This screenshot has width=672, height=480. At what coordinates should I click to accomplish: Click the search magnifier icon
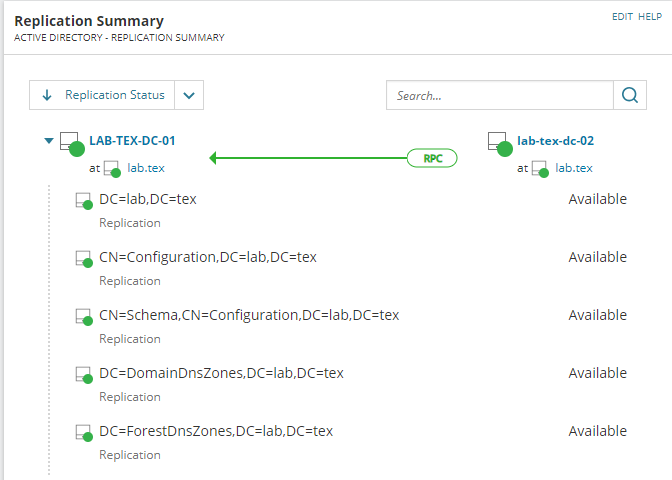coord(629,95)
